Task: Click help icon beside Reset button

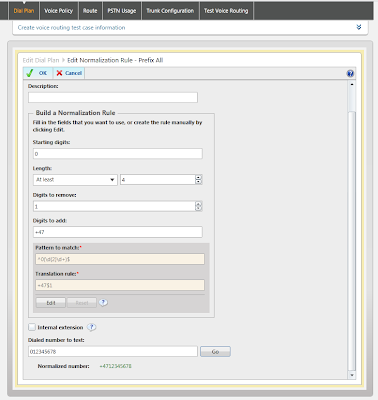Action: (x=103, y=302)
